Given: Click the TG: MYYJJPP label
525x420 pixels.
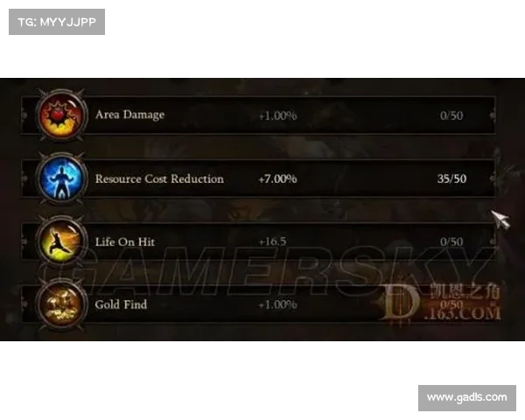Looking at the screenshot, I should [57, 22].
